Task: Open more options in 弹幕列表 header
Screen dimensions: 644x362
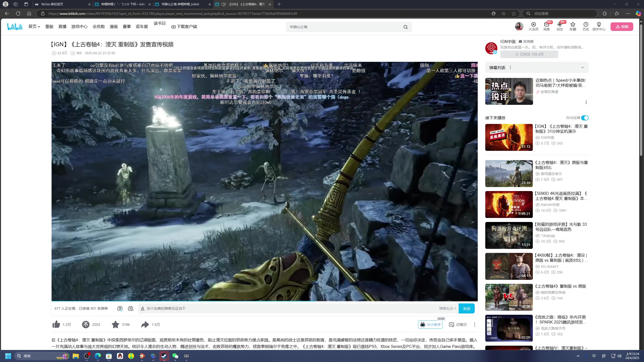Action: pos(510,67)
